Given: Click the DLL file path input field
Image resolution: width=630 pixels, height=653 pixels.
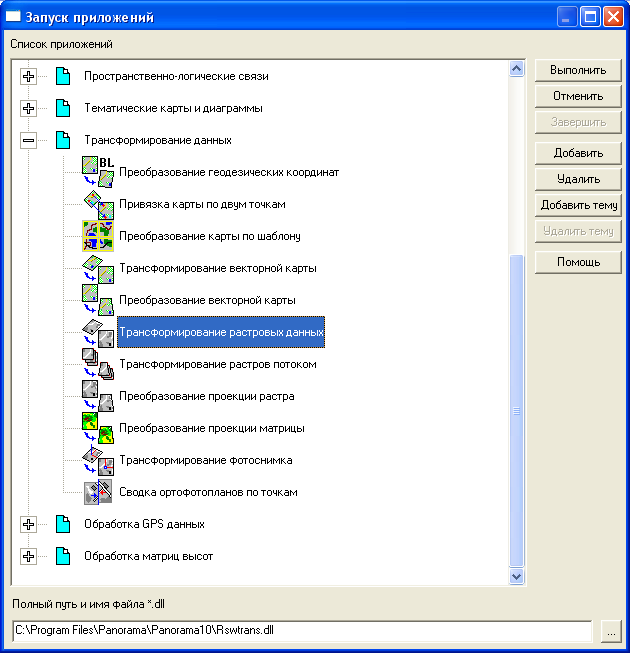Looking at the screenshot, I should 302,631.
